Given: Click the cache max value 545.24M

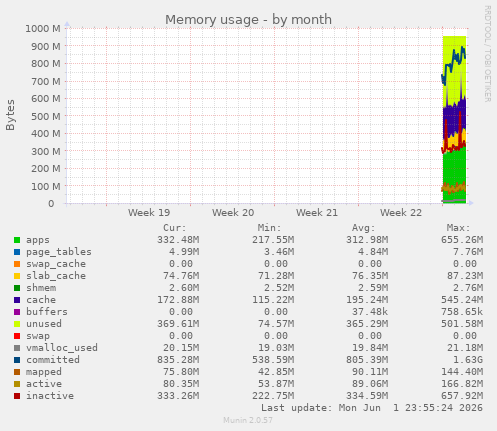Looking at the screenshot, I should [x=462, y=300].
